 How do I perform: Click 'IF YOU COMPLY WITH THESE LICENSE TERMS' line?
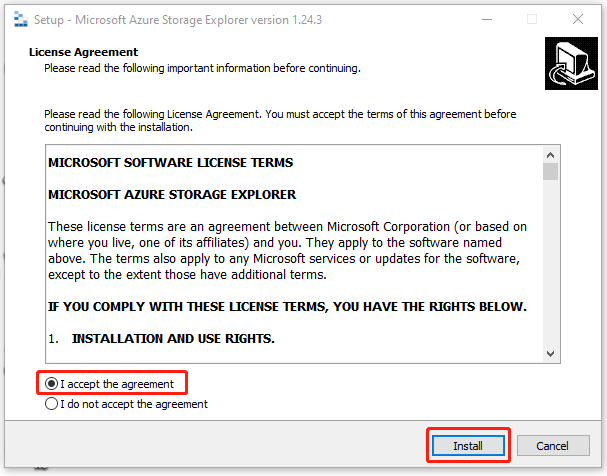pyautogui.click(x=287, y=306)
